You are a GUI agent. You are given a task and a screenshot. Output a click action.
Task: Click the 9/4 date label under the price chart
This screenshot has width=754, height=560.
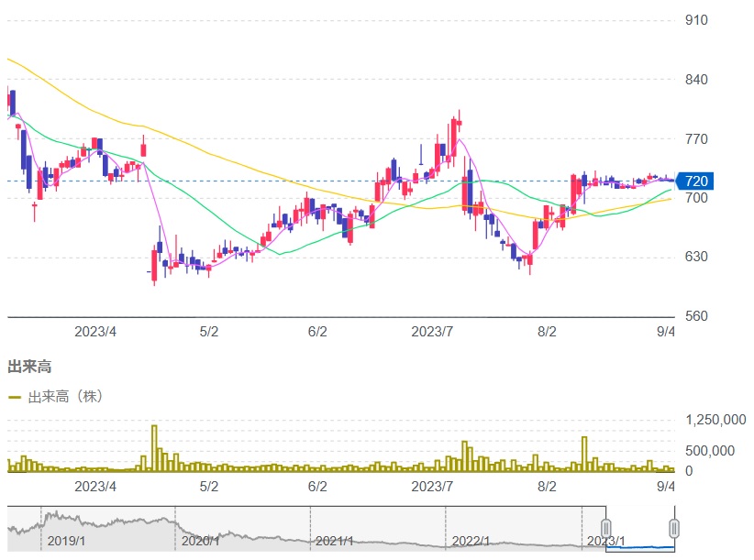pyautogui.click(x=666, y=332)
